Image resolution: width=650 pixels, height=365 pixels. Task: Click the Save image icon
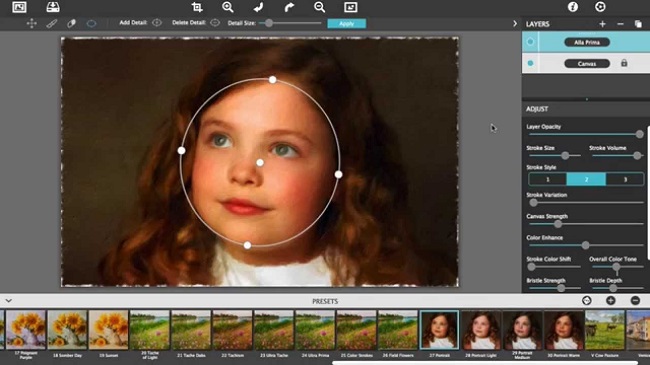53,7
